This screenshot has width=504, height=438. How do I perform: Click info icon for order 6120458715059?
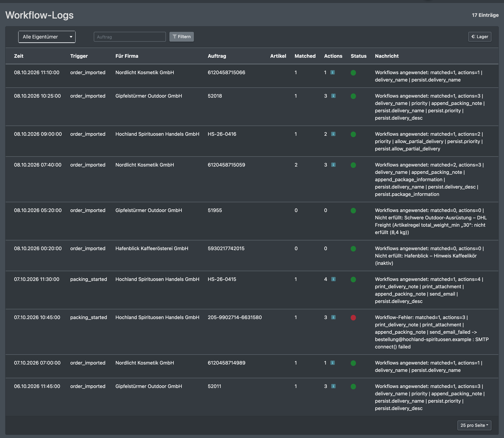(x=333, y=165)
